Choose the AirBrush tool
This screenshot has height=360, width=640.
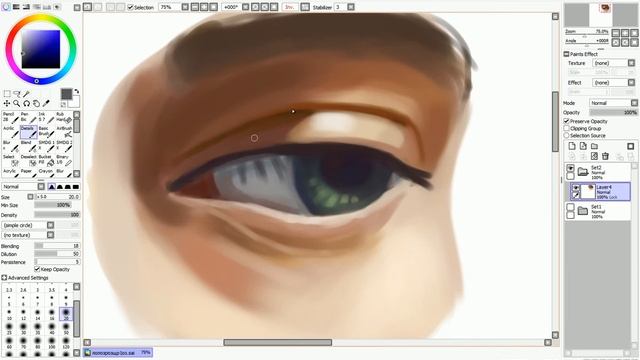64,131
